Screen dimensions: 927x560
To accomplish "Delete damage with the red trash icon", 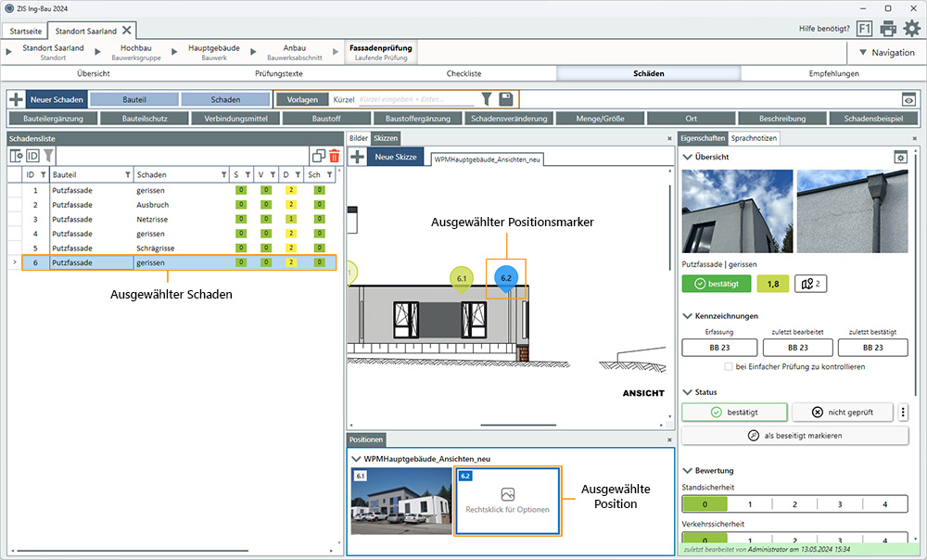I will pyautogui.click(x=334, y=157).
